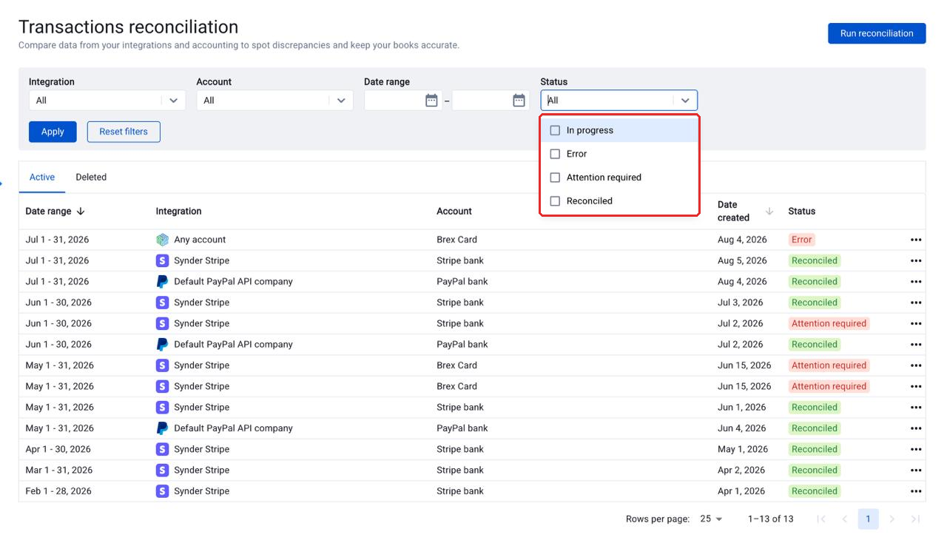
Task: Open more options for May 1, 2026 row
Action: click(x=916, y=449)
